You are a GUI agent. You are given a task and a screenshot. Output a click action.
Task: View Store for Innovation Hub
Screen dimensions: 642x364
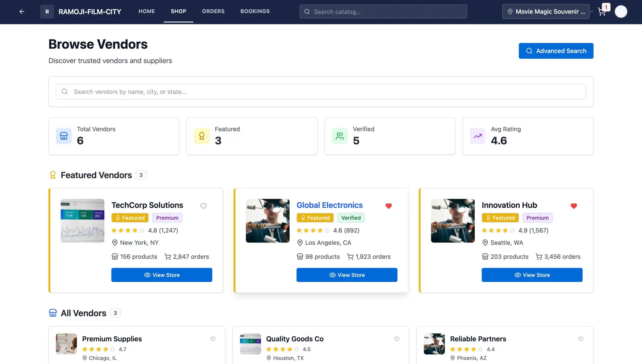click(x=532, y=275)
